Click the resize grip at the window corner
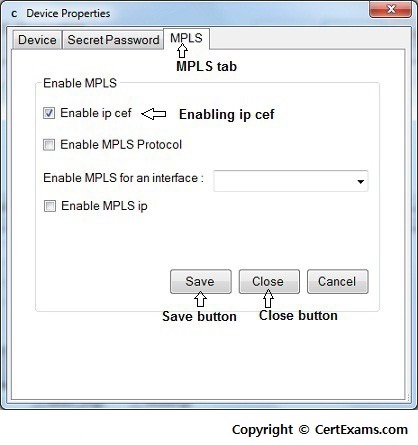The image size is (418, 445). click(409, 398)
